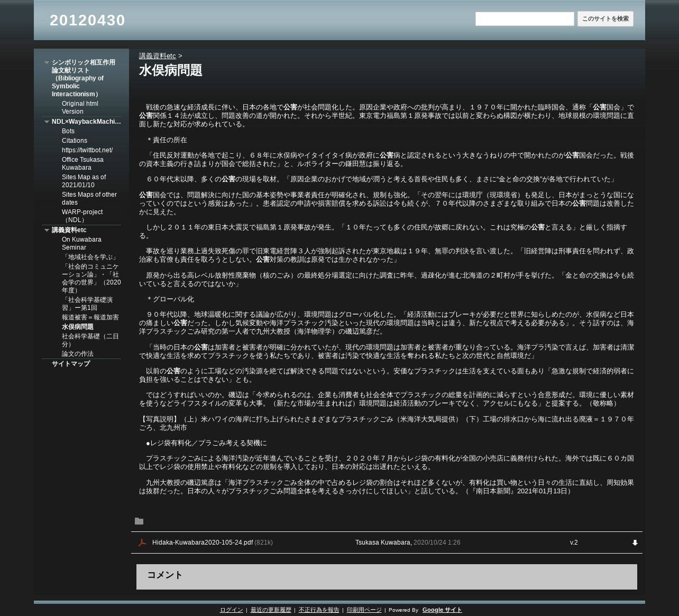The image size is (679, 616).
Task: Click the ログイン footer link
Action: tap(232, 610)
